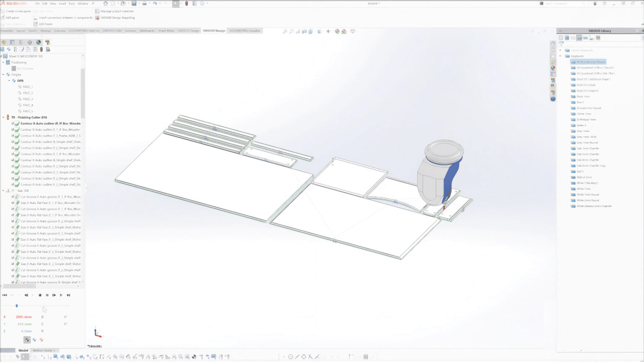Click the Home icon in the top toolbar
The image size is (644, 362).
point(105,3)
